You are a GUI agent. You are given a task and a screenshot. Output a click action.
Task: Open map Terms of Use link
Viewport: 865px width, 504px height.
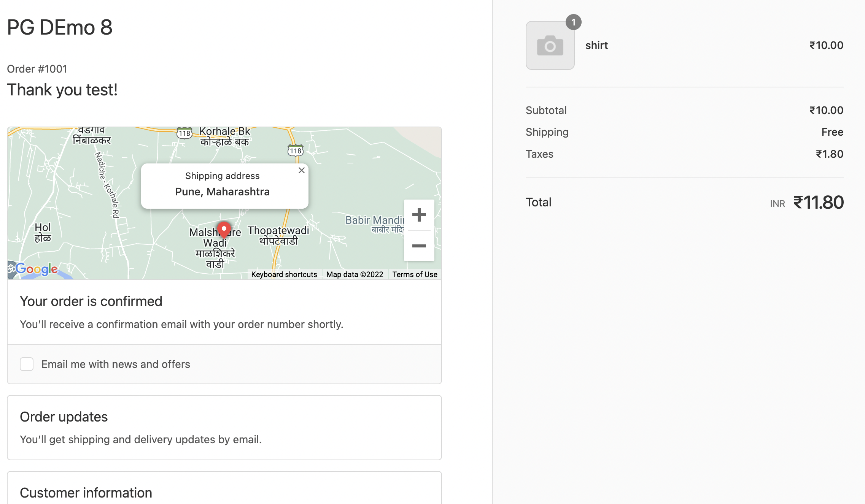[x=415, y=274]
